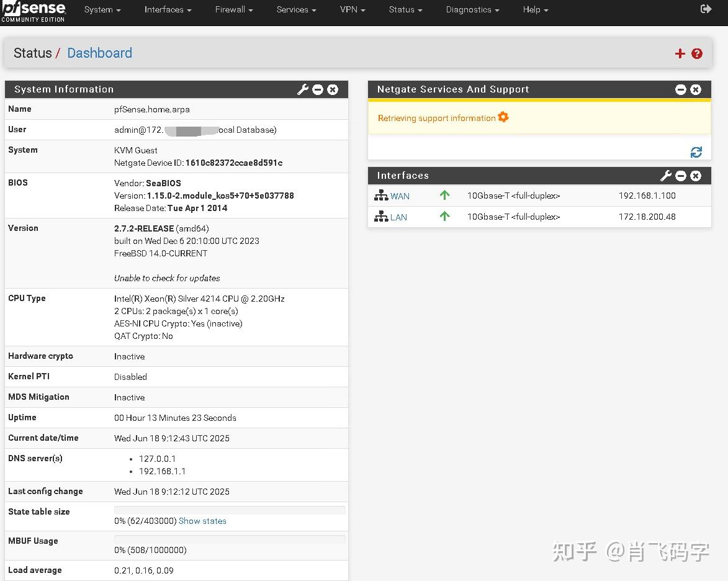This screenshot has width=728, height=581.
Task: Open the VPN menu
Action: (353, 9)
